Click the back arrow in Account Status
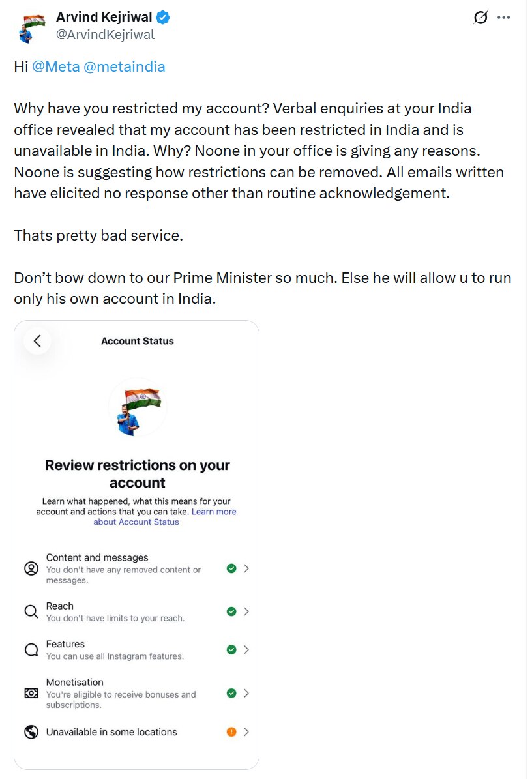 coord(37,341)
